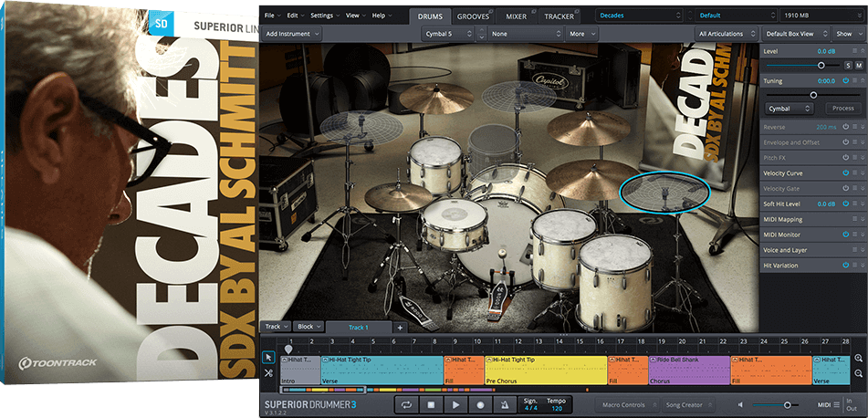Screen dimensions: 868x418
Task: Open the None selector dropdown
Action: click(x=526, y=34)
